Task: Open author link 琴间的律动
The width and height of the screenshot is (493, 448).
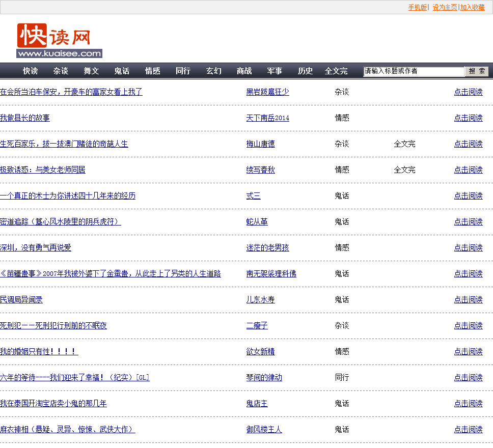Action: (264, 377)
